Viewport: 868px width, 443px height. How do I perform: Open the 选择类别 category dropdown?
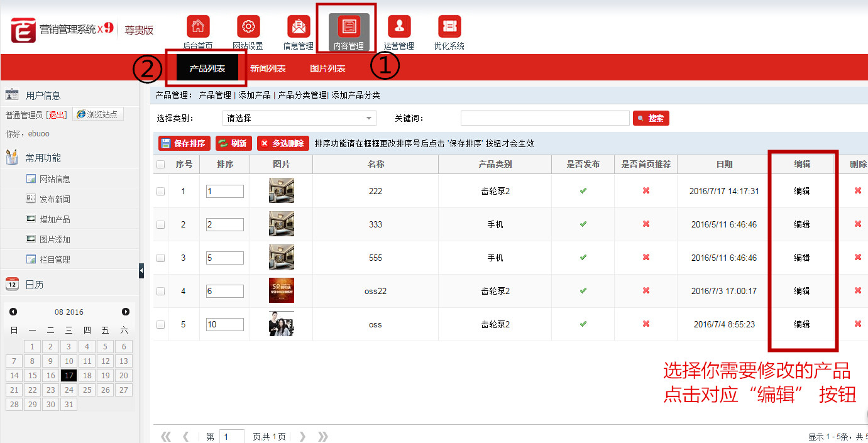[299, 118]
